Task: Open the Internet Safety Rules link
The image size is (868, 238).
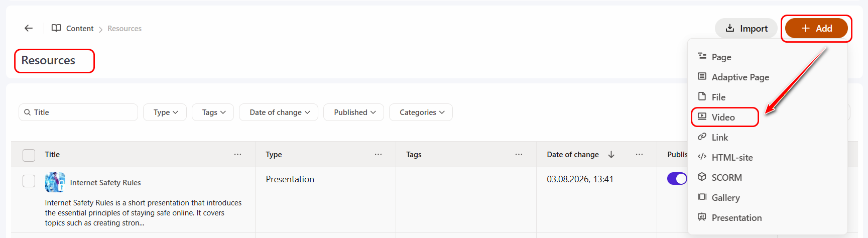Action: click(105, 183)
